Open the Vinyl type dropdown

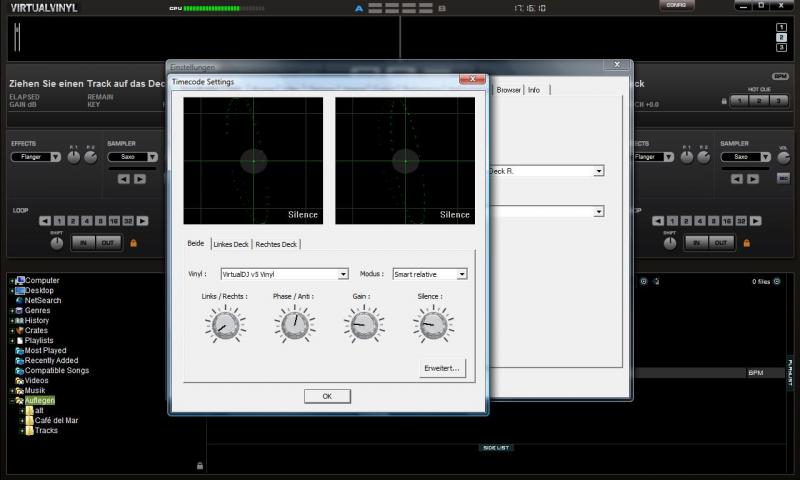(343, 274)
